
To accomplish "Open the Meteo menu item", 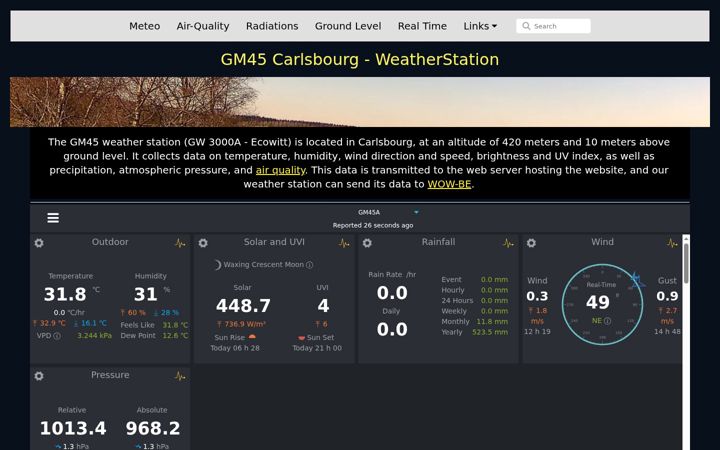I will coord(145,26).
